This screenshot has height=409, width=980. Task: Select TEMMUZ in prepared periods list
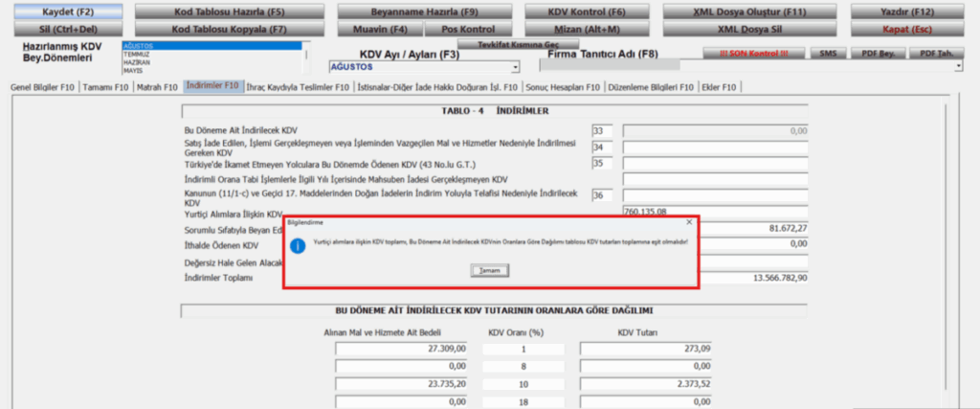(212, 55)
